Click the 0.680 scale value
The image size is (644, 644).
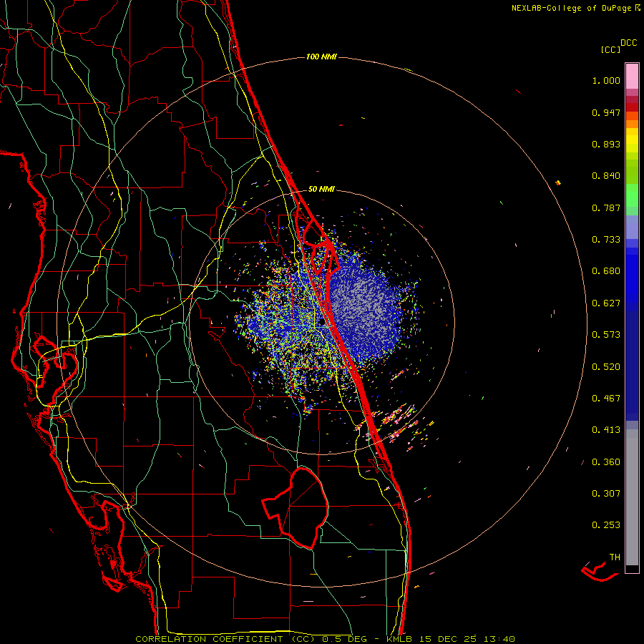(x=606, y=271)
